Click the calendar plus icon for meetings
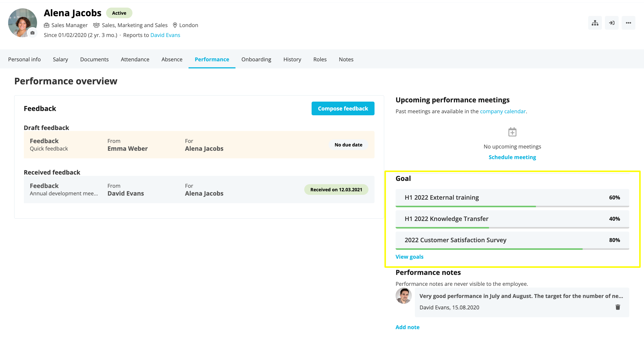Image resolution: width=644 pixels, height=338 pixels. [x=512, y=132]
